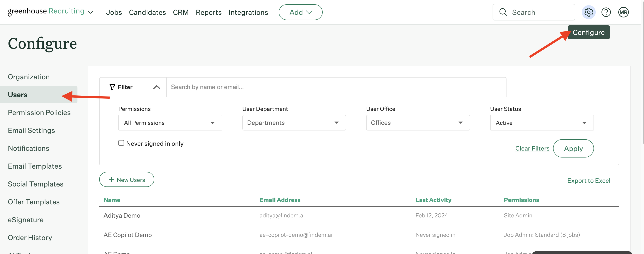Click the Clear Filters link
The width and height of the screenshot is (644, 254).
[532, 148]
